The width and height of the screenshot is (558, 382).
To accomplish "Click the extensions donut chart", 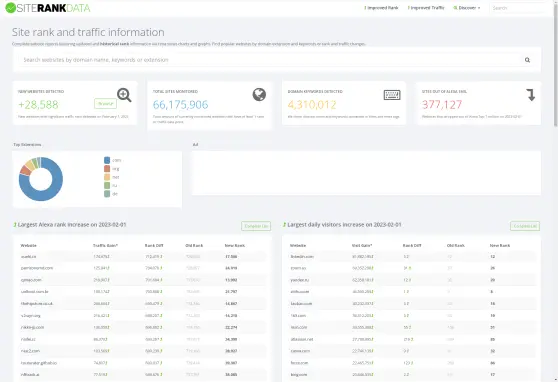I will click(x=41, y=179).
